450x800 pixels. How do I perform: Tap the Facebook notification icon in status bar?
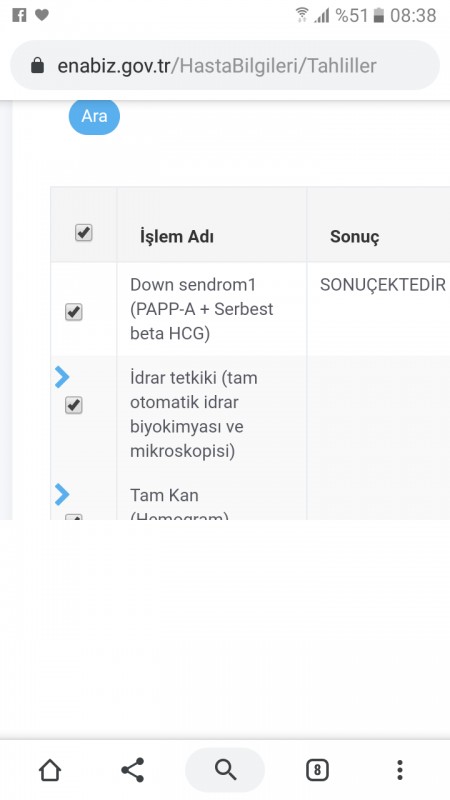point(19,15)
